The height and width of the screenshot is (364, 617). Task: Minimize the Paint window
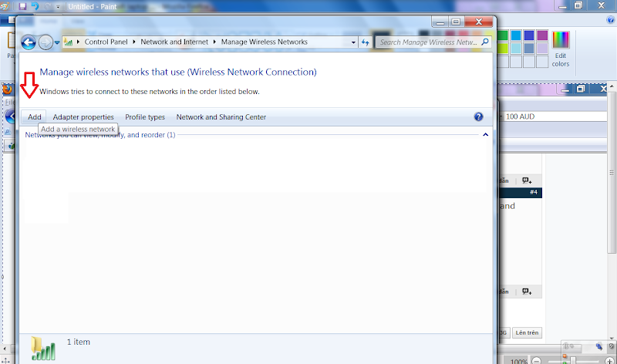point(562,6)
